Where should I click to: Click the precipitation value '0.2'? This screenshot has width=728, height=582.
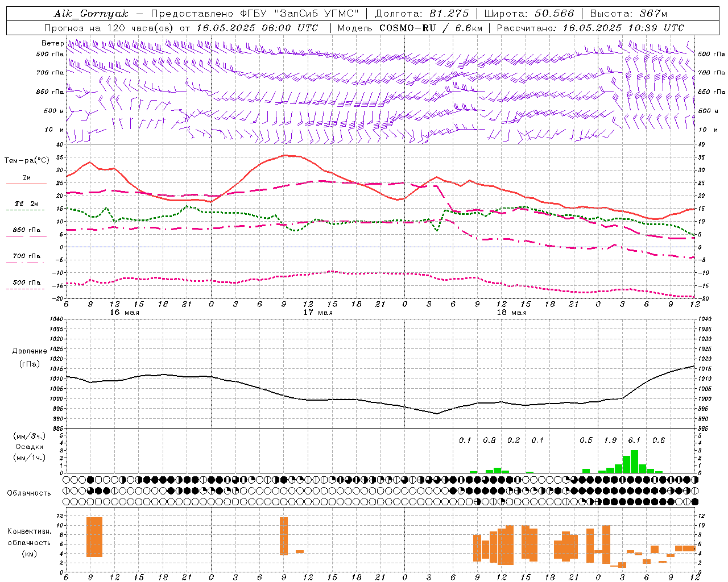514,440
